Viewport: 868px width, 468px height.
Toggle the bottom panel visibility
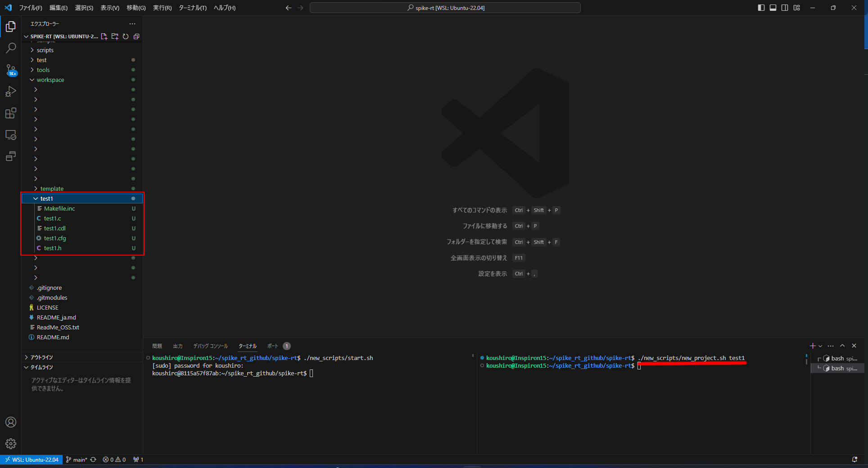773,8
